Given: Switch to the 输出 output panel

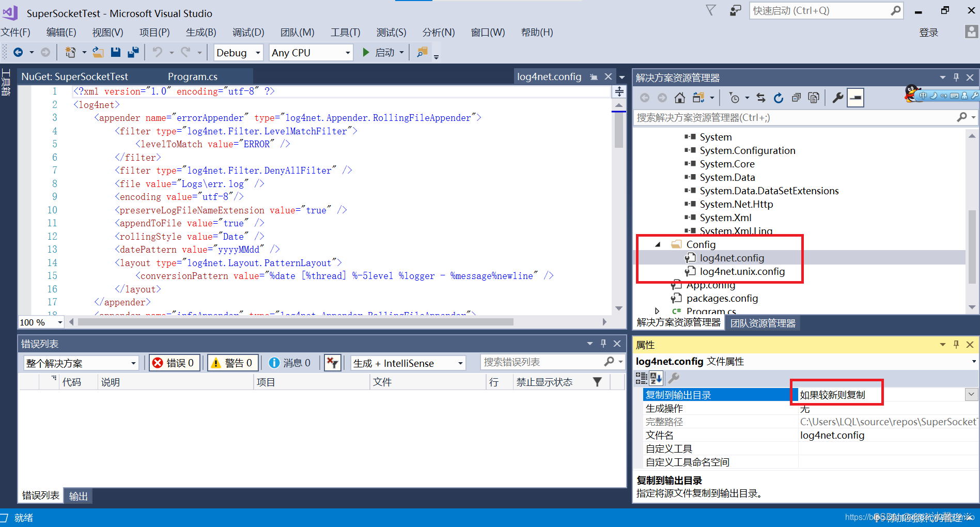Looking at the screenshot, I should click(77, 495).
